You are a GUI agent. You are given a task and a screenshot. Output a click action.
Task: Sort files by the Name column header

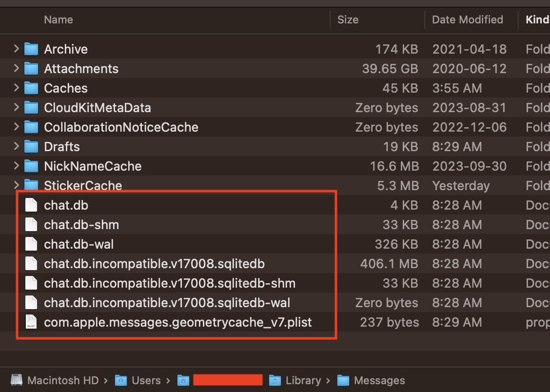coord(59,20)
